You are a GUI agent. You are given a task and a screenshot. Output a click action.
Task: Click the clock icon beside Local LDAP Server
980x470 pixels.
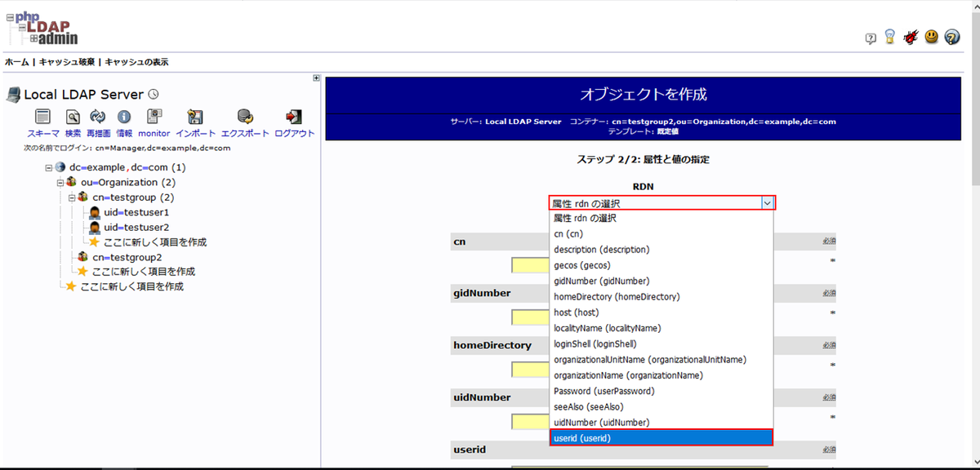(x=153, y=95)
